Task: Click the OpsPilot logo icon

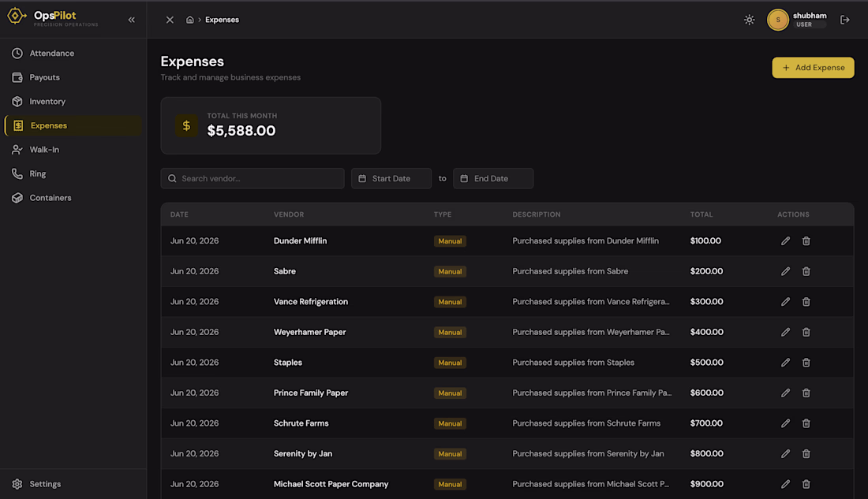Action: coord(16,16)
